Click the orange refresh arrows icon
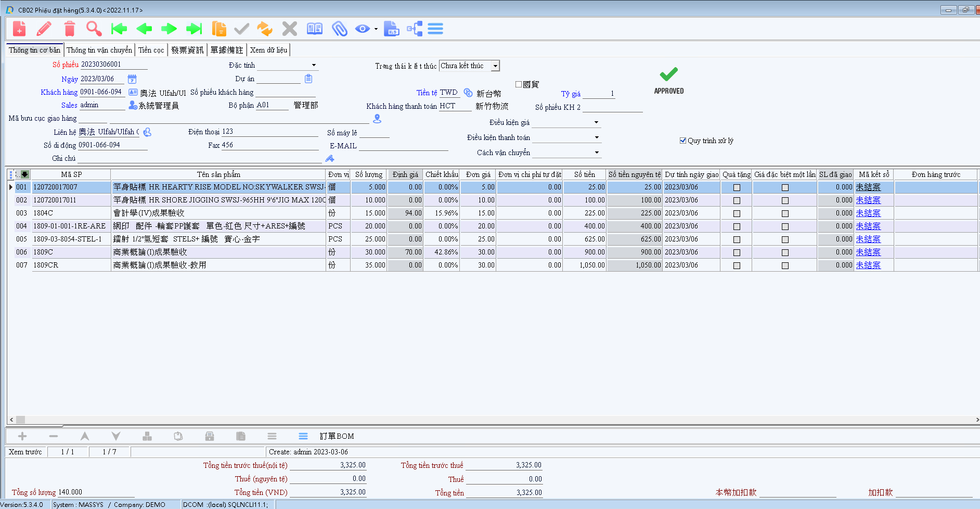Screen dimensions: 980x509 pos(265,29)
